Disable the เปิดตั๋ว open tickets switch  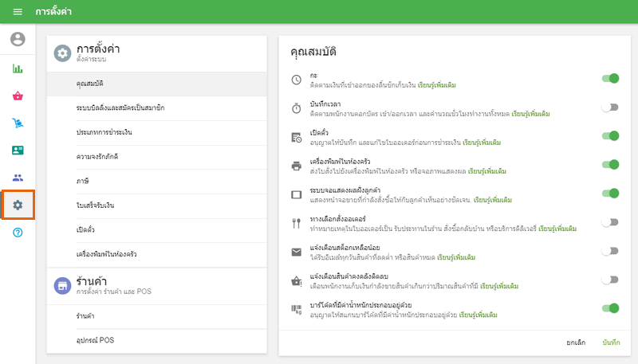[610, 136]
